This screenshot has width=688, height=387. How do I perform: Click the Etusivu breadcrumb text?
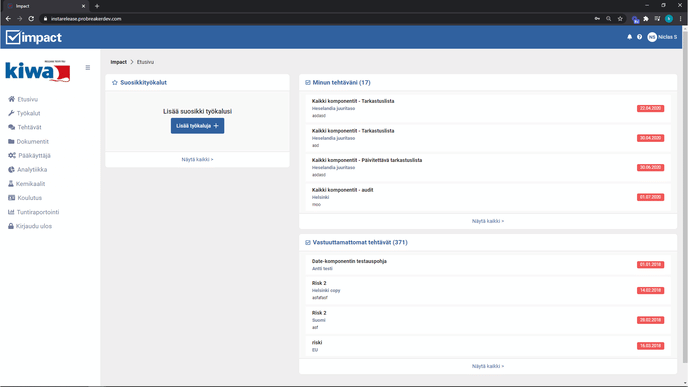[x=145, y=62]
